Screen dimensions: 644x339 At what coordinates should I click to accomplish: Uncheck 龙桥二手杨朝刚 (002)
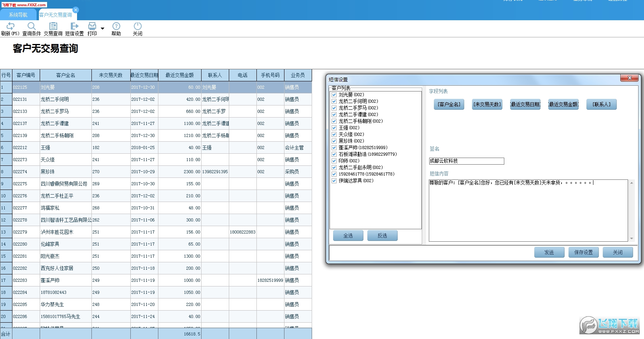(334, 121)
